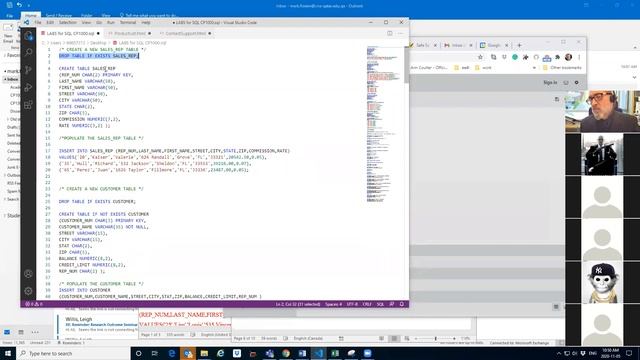Change language mode SQL in status bar
This screenshot has width=640, height=360.
[380, 304]
